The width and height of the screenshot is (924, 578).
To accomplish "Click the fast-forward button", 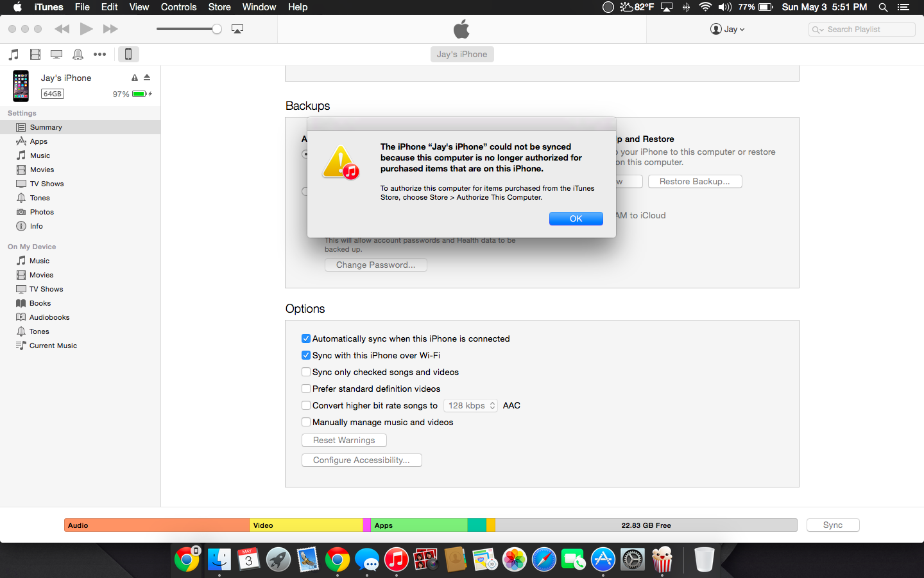I will tap(110, 29).
